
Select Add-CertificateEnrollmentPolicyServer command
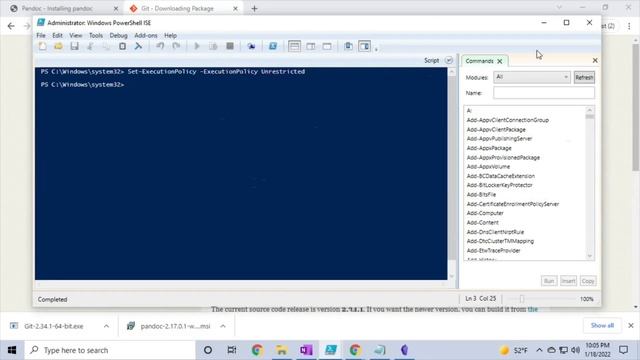click(513, 204)
